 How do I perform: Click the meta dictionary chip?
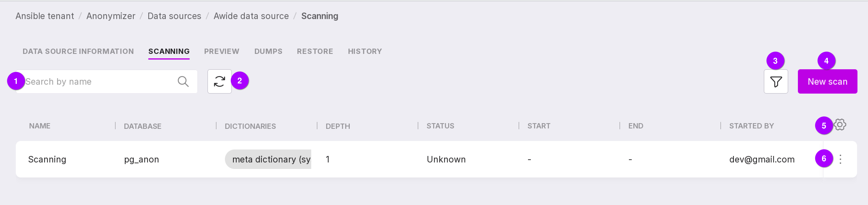point(268,159)
